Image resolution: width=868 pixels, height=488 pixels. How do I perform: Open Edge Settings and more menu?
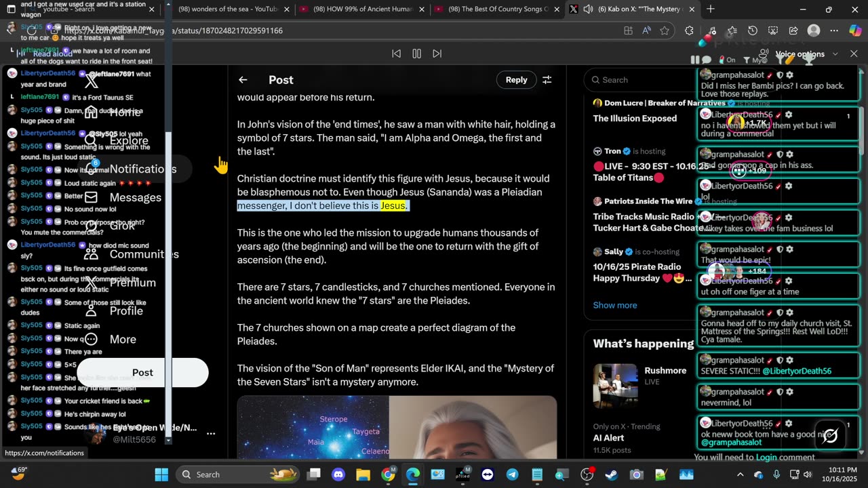[x=834, y=30]
